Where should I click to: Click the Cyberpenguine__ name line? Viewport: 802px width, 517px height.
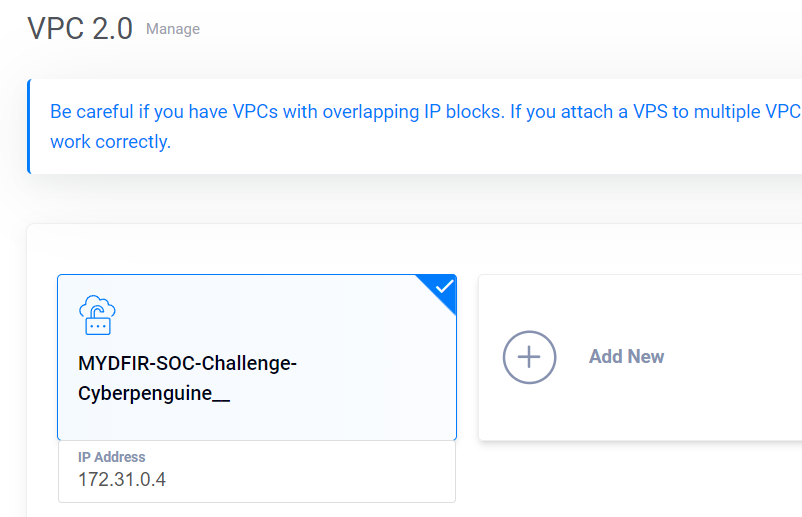tap(154, 393)
